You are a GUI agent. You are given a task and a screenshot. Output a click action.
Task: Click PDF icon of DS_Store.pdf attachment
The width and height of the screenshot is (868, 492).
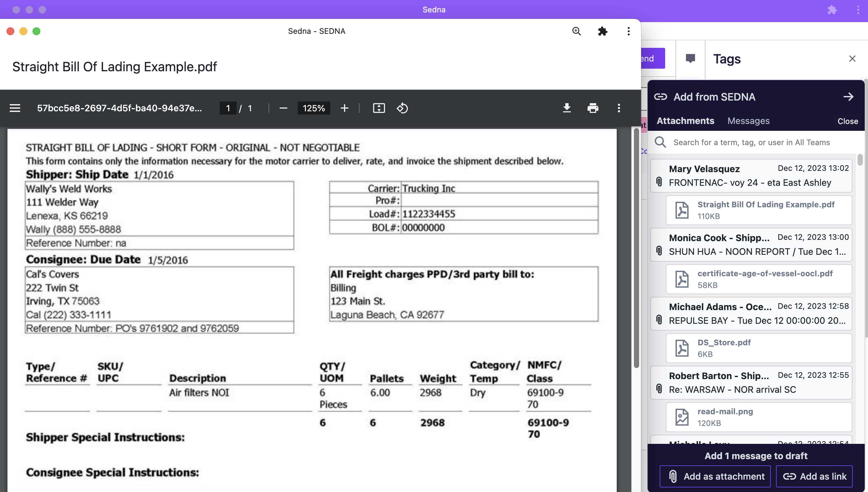pos(682,348)
